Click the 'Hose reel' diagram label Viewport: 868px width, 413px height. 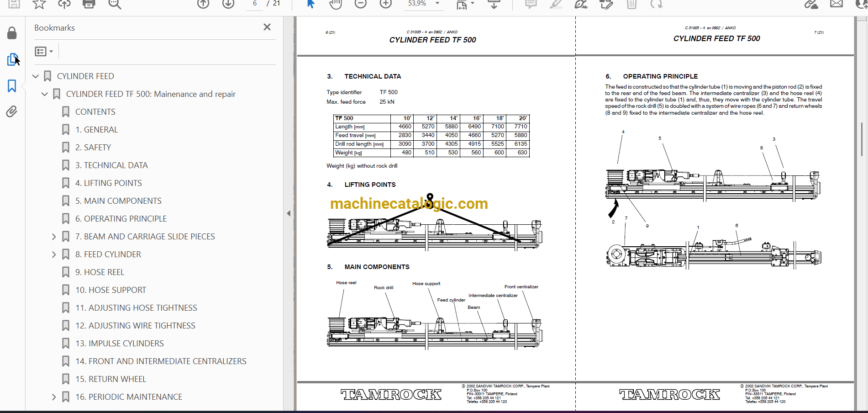coord(346,283)
